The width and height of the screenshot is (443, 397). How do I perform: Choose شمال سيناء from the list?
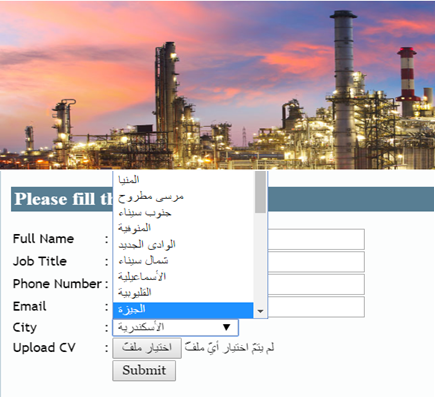point(183,261)
